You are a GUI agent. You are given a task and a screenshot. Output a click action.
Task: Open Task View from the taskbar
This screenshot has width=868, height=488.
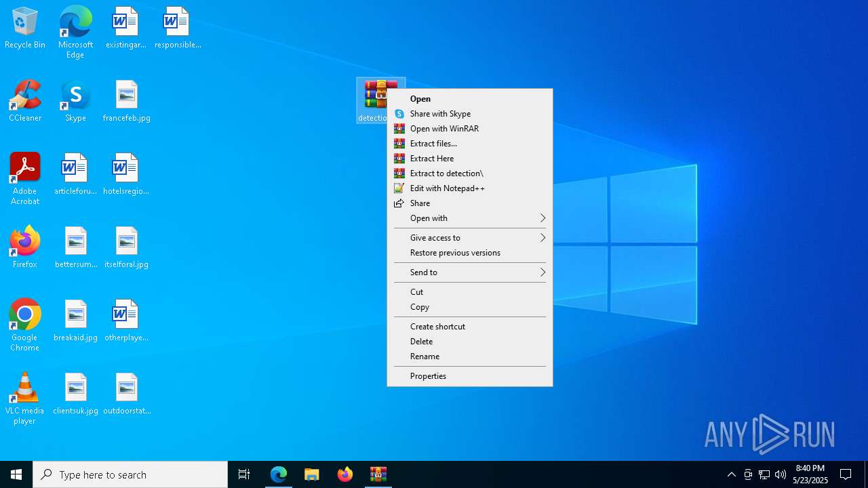coord(244,474)
